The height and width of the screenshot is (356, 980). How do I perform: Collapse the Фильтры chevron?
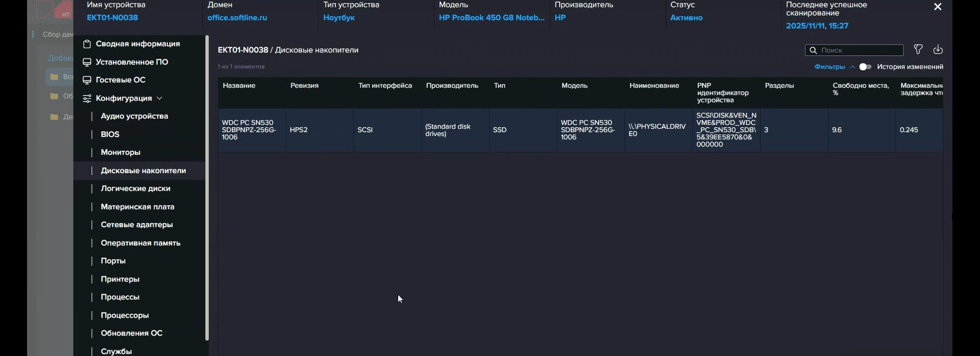click(852, 67)
